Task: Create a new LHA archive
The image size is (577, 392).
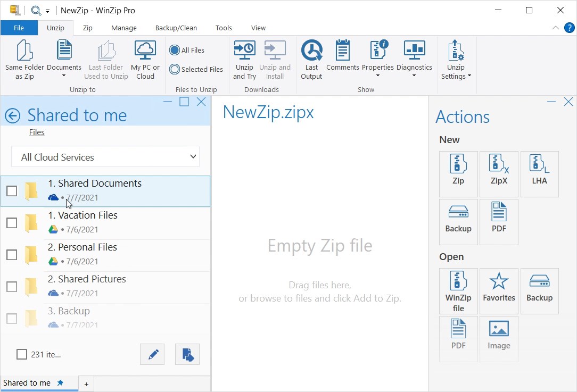Action: [x=539, y=173]
